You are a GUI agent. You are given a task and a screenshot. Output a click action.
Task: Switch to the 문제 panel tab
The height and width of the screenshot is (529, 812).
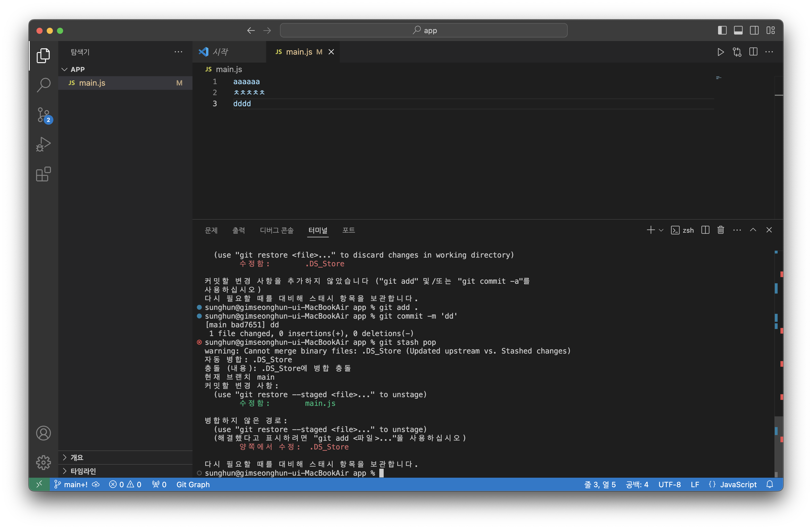211,230
